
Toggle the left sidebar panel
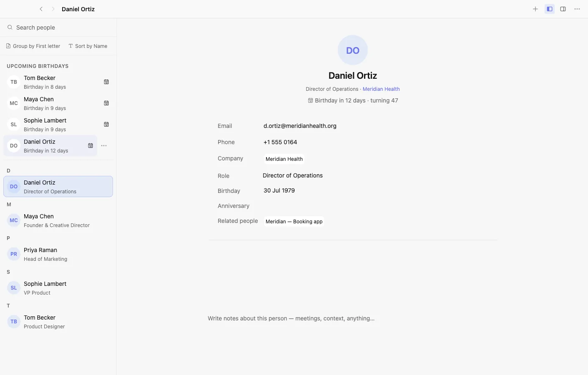tap(550, 9)
